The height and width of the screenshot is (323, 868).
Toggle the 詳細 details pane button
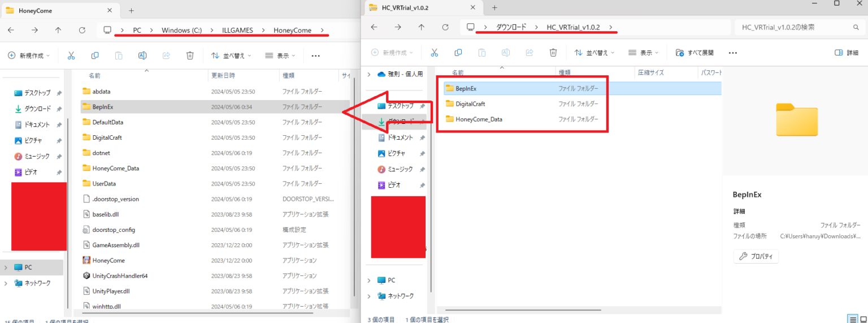click(846, 53)
